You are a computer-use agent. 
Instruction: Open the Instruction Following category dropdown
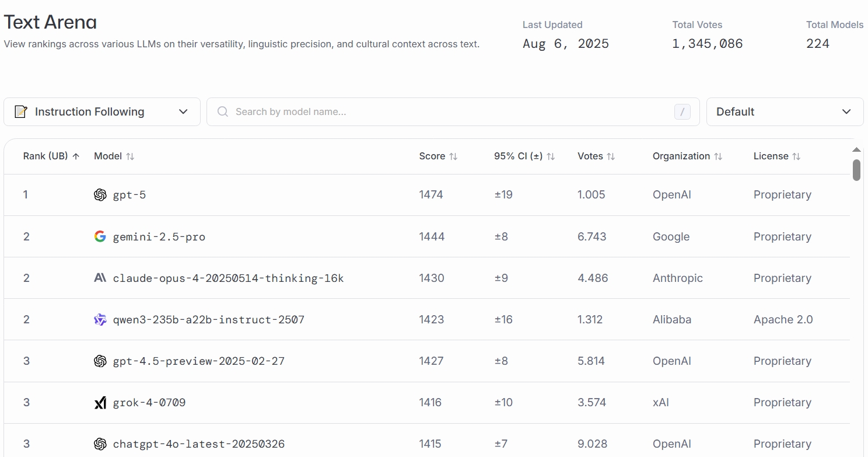pyautogui.click(x=102, y=111)
